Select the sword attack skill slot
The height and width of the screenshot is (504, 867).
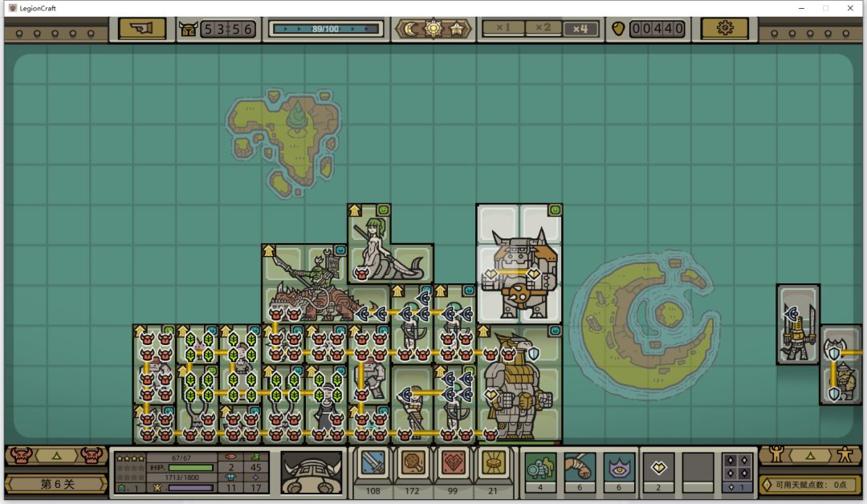[x=372, y=463]
